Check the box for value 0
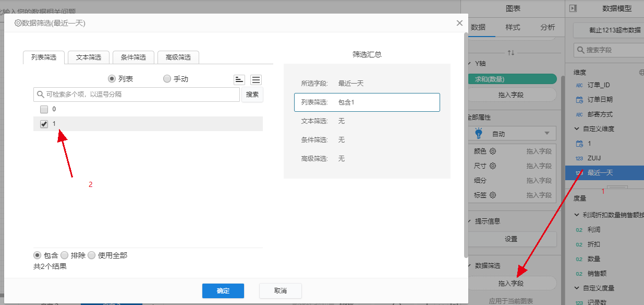The width and height of the screenshot is (644, 305). click(x=44, y=109)
